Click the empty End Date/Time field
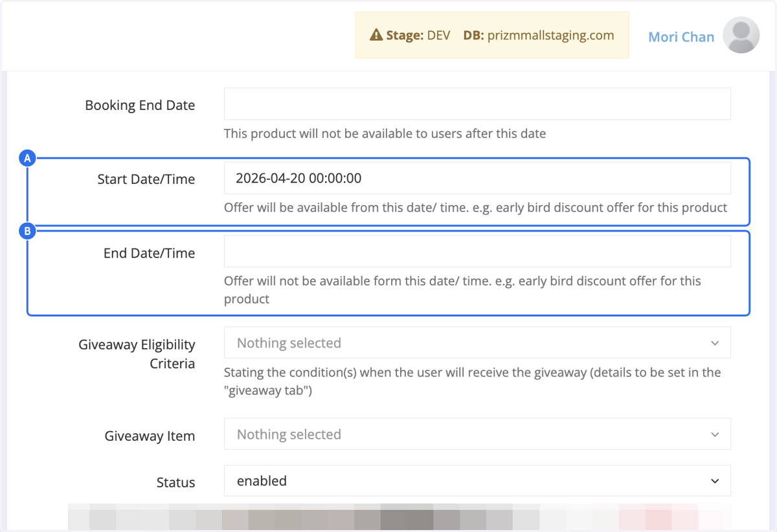The height and width of the screenshot is (532, 777). [x=477, y=251]
